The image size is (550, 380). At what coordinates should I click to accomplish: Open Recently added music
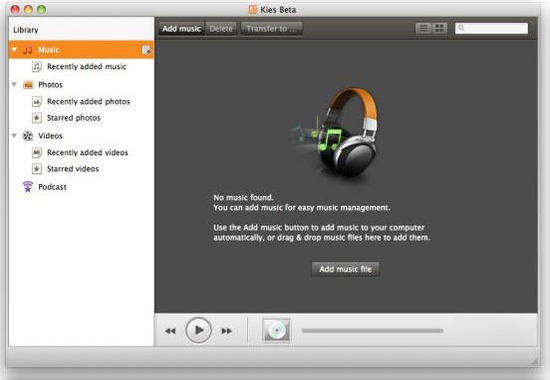tap(87, 66)
